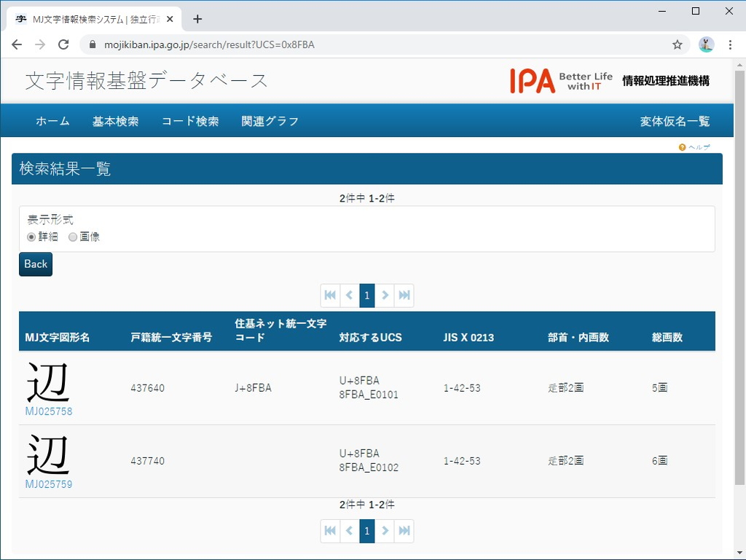Open the MJ025758 glyph detail link
The width and height of the screenshot is (746, 560).
tap(48, 410)
